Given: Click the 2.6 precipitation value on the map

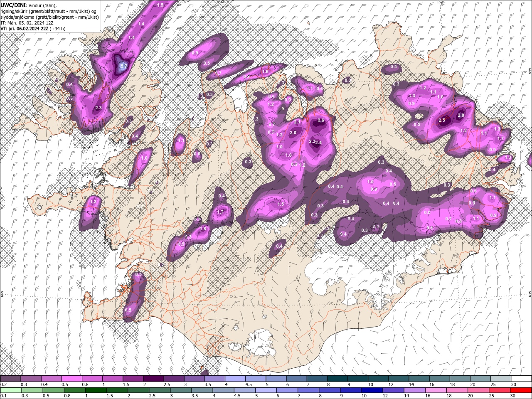Looking at the screenshot, I should (321, 120).
